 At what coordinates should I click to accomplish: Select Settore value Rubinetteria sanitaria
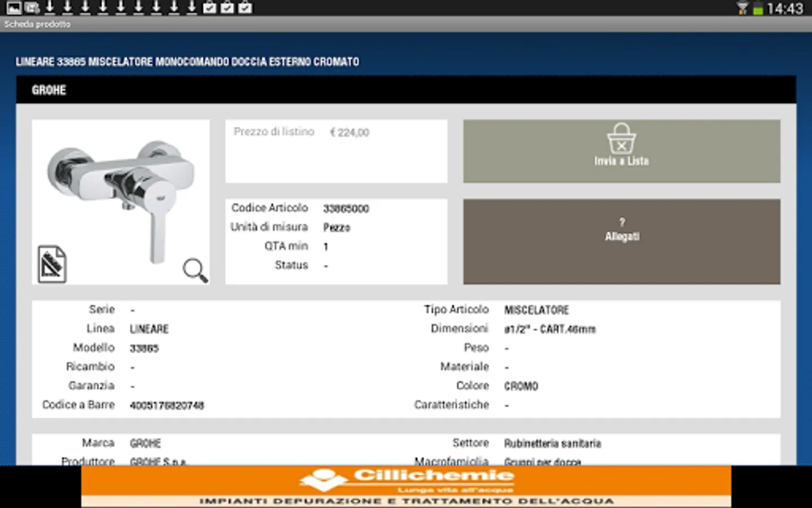[553, 443]
